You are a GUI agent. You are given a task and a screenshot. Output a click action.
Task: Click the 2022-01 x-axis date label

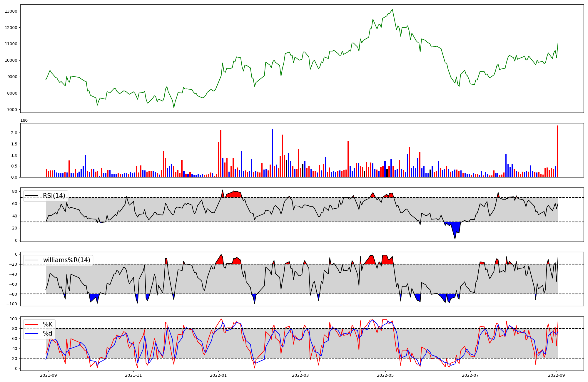click(x=218, y=375)
